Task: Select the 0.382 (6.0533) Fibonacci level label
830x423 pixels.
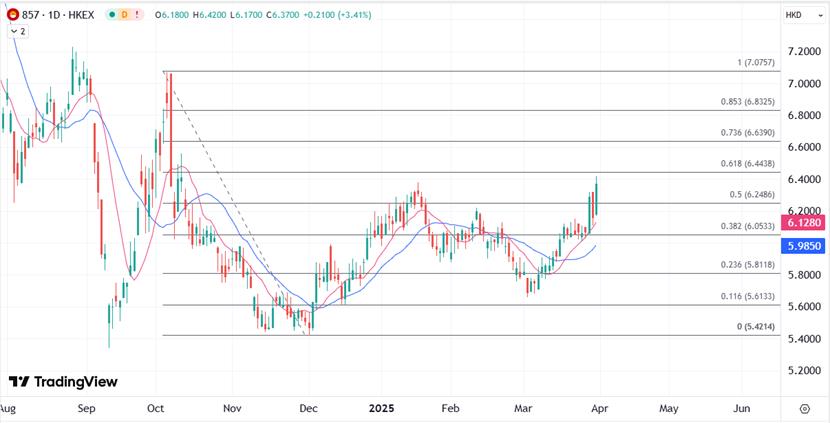Action: [745, 226]
